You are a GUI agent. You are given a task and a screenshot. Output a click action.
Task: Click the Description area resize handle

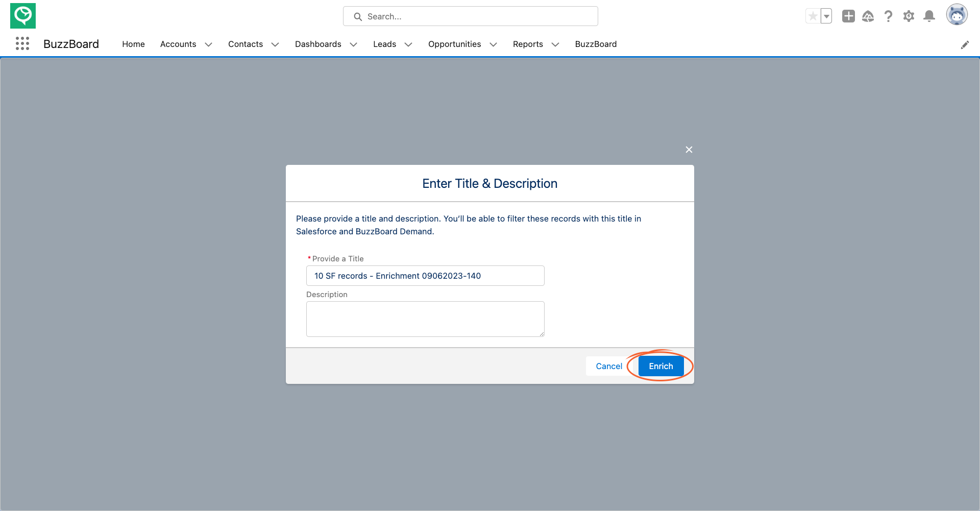(x=541, y=333)
